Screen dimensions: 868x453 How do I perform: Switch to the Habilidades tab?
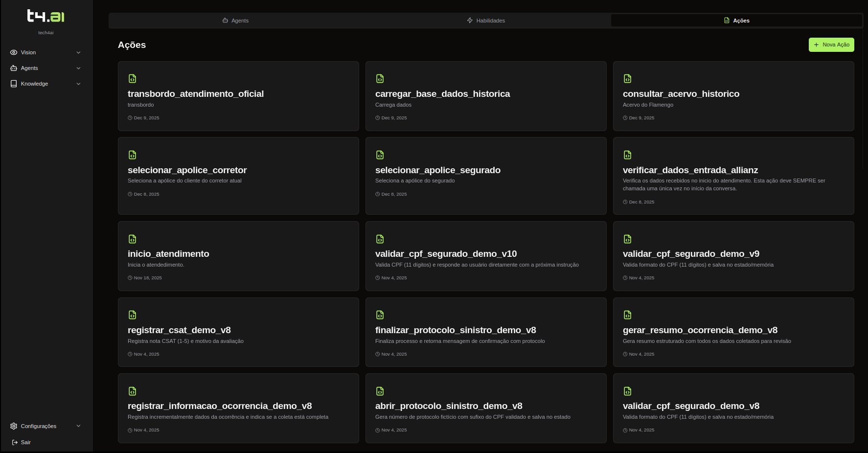[x=486, y=21]
